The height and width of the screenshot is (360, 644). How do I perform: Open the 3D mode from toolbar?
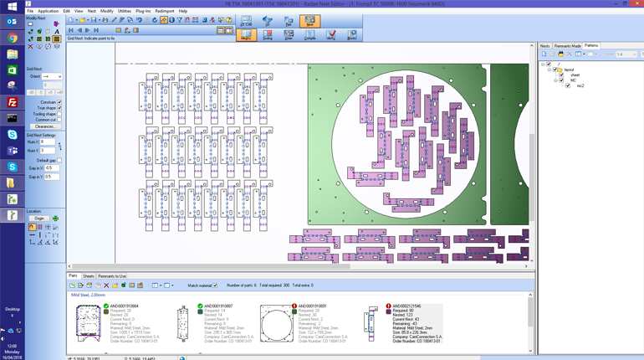pos(268,21)
